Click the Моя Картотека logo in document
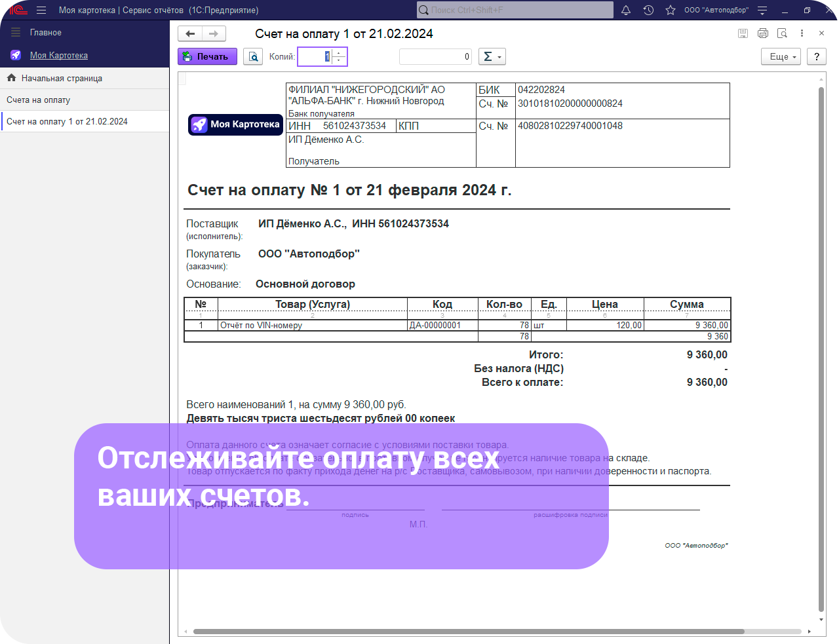Image resolution: width=839 pixels, height=644 pixels. (235, 124)
